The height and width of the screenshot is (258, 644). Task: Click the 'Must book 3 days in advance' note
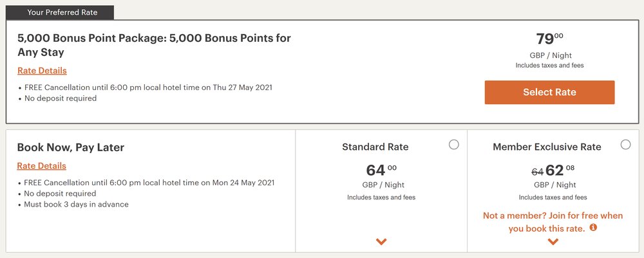[77, 205]
